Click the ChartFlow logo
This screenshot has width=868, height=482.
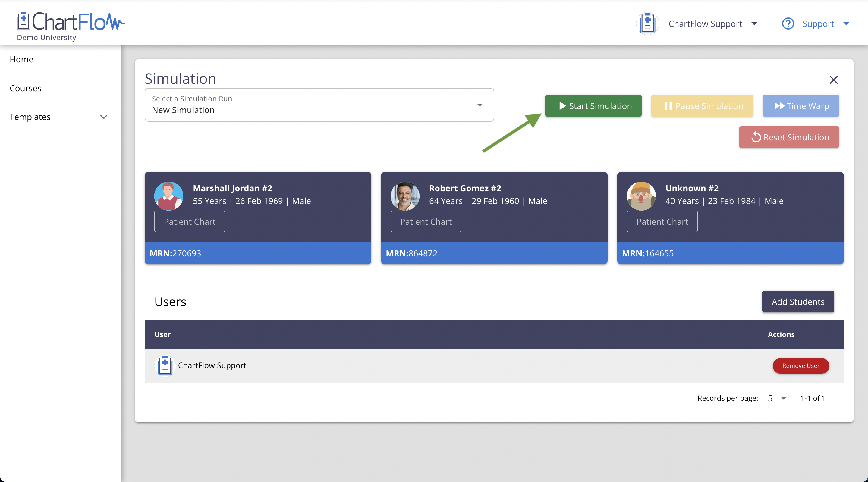(x=71, y=22)
